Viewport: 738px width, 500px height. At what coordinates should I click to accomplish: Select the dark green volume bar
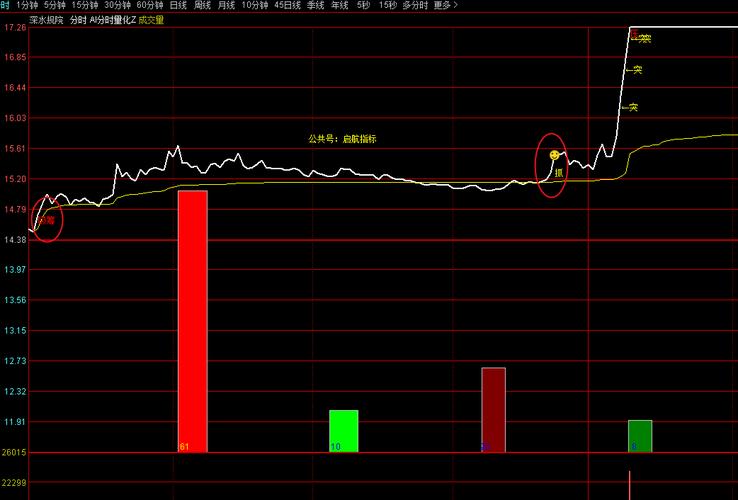(x=640, y=435)
